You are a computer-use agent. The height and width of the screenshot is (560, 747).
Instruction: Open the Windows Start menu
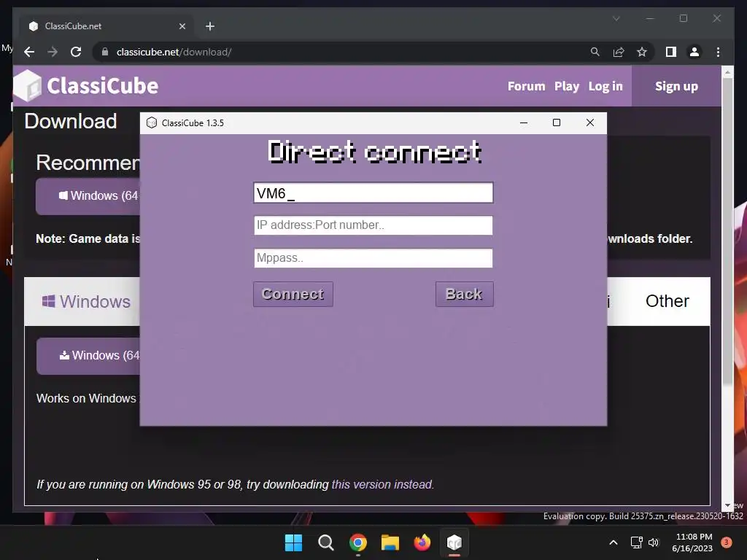[293, 542]
